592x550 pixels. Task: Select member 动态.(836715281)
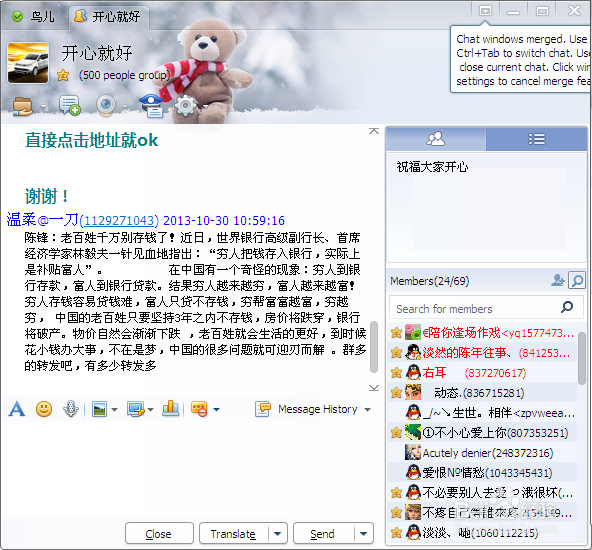(483, 393)
